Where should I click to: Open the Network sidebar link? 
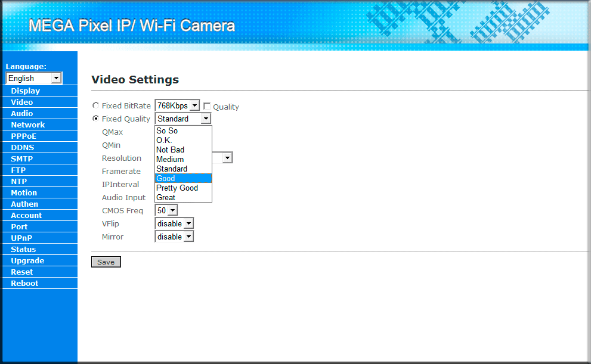(28, 125)
